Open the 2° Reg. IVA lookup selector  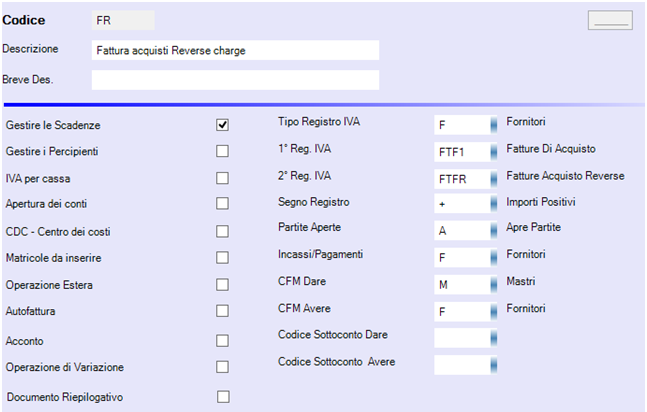tap(494, 179)
